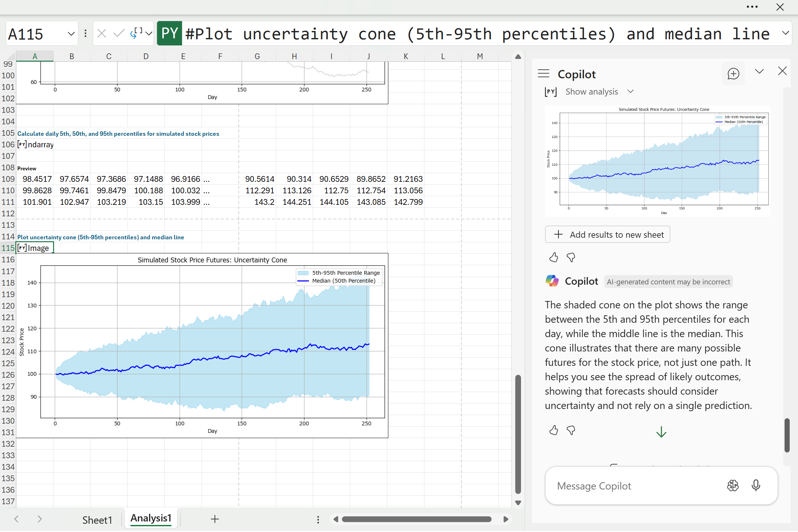Click Add results to new sheet
This screenshot has height=532, width=798.
tap(607, 235)
